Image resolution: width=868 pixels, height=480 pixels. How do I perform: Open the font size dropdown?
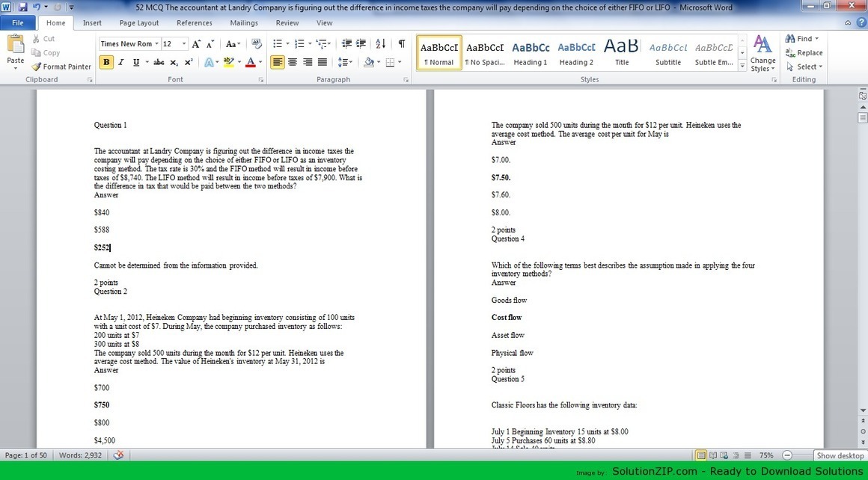(184, 44)
